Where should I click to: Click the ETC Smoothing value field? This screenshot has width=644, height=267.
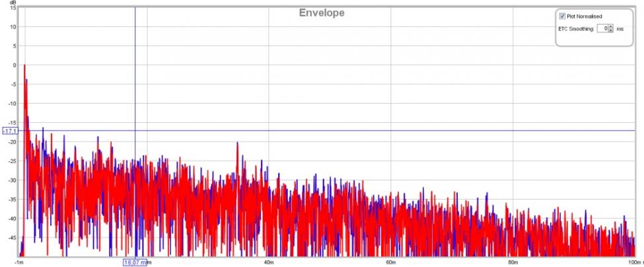point(603,29)
